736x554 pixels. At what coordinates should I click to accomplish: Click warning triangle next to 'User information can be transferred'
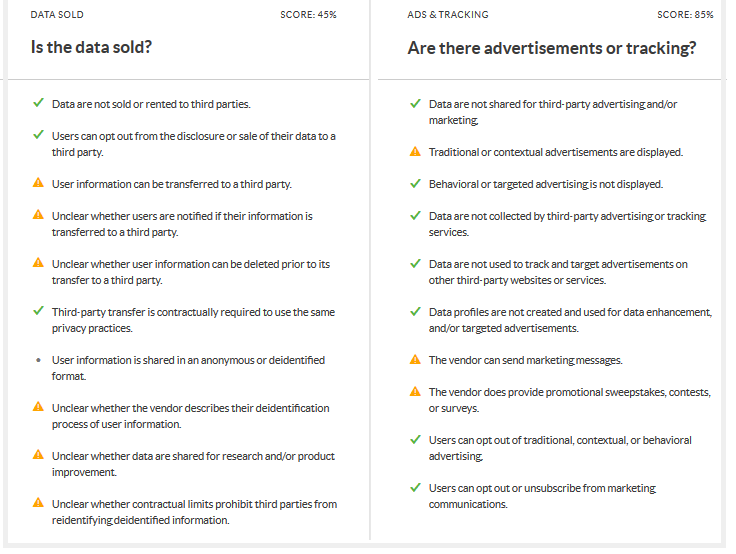pos(38,183)
